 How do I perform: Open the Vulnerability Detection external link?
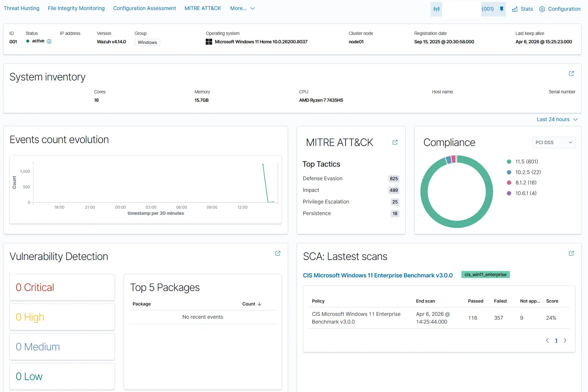[278, 253]
